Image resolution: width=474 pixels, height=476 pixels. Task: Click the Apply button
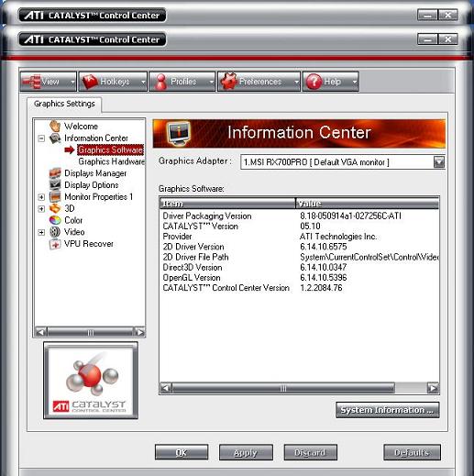coord(246,452)
